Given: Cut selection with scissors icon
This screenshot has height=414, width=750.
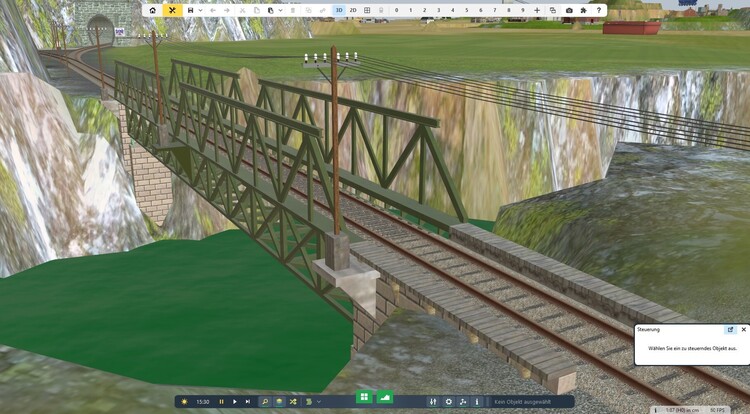Looking at the screenshot, I should pyautogui.click(x=243, y=10).
